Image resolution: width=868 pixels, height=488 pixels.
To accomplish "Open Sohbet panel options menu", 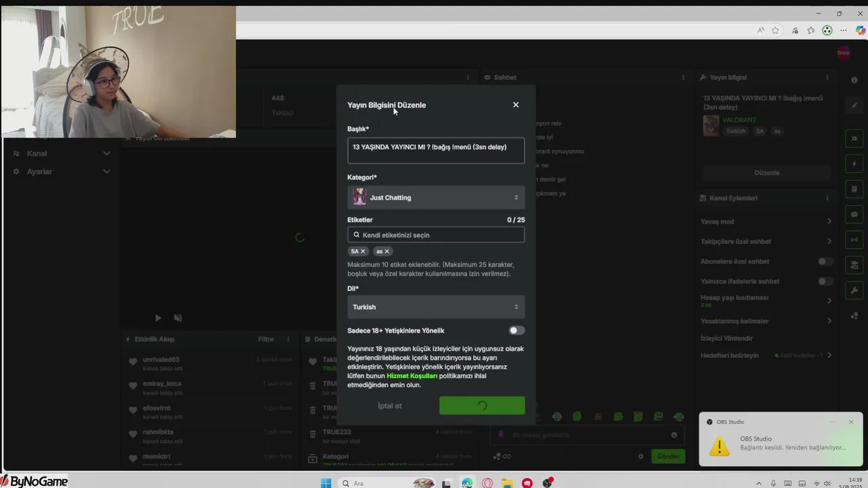I will (683, 77).
